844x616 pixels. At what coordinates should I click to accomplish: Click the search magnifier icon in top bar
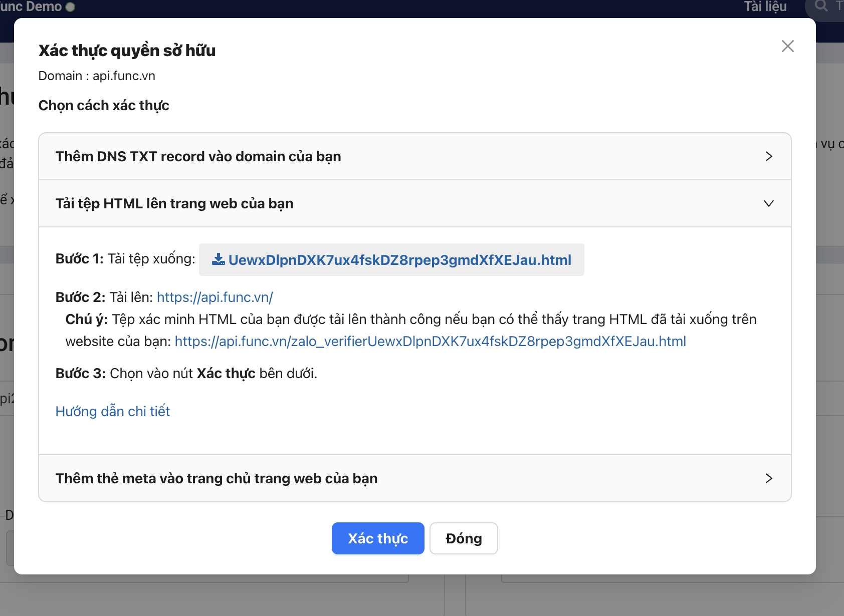(821, 6)
